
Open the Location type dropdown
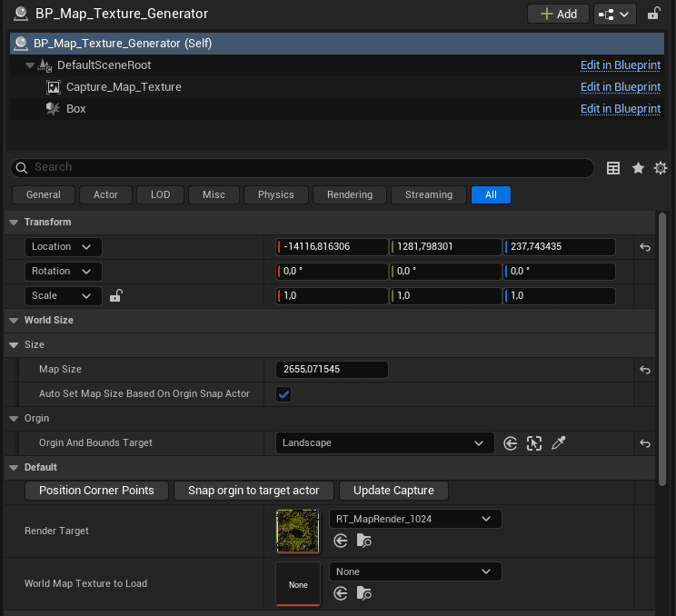[63, 247]
